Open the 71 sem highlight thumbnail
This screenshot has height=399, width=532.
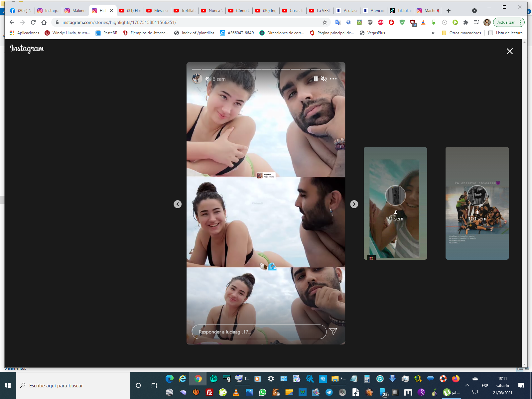pyautogui.click(x=395, y=203)
